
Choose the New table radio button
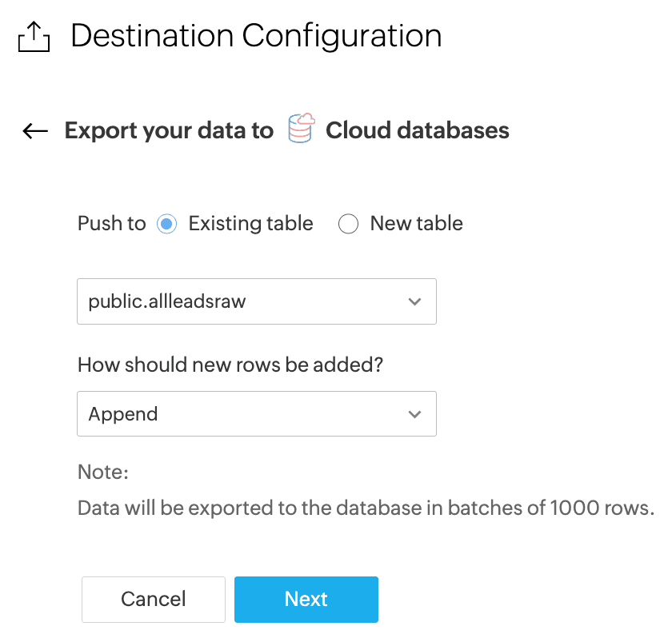coord(348,224)
